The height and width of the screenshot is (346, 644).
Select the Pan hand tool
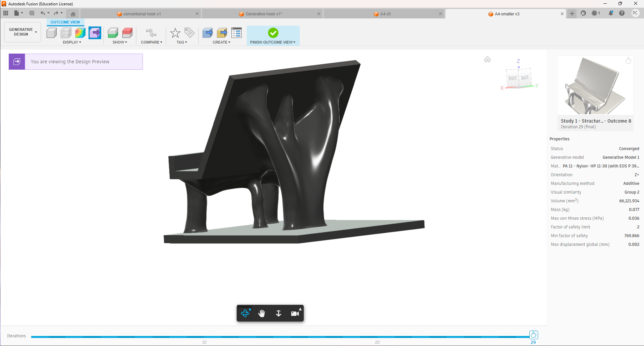pos(261,313)
